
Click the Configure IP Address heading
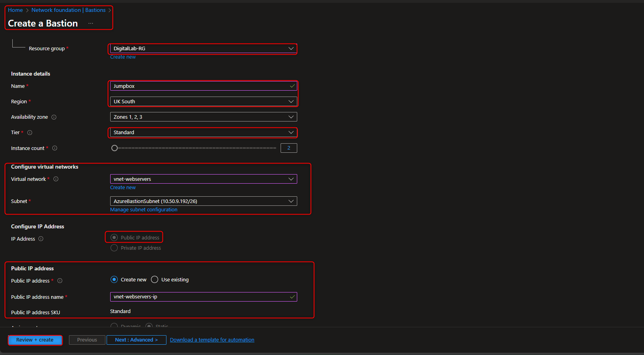tap(38, 227)
